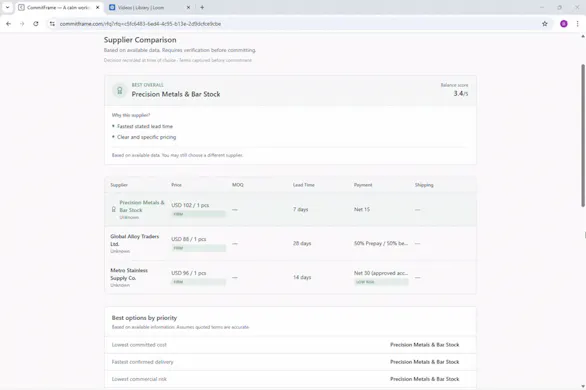Open a new tab with plus button
This screenshot has width=586, height=390.
tap(202, 7)
